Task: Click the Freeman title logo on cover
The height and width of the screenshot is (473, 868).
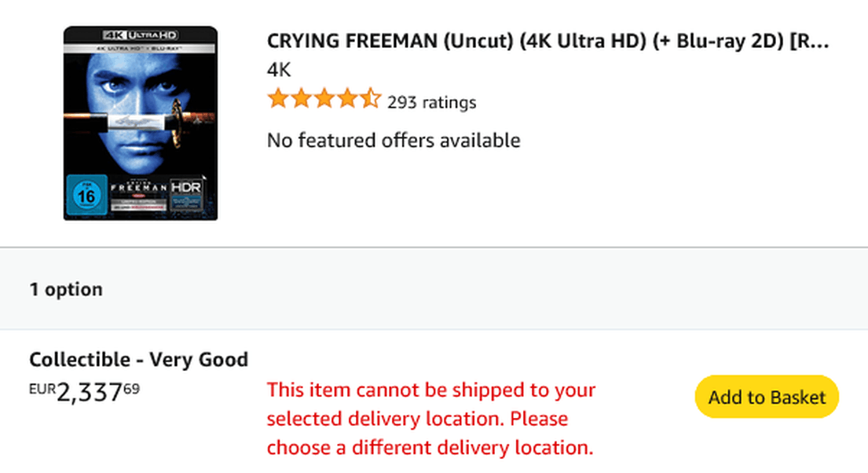Action: coord(138,187)
